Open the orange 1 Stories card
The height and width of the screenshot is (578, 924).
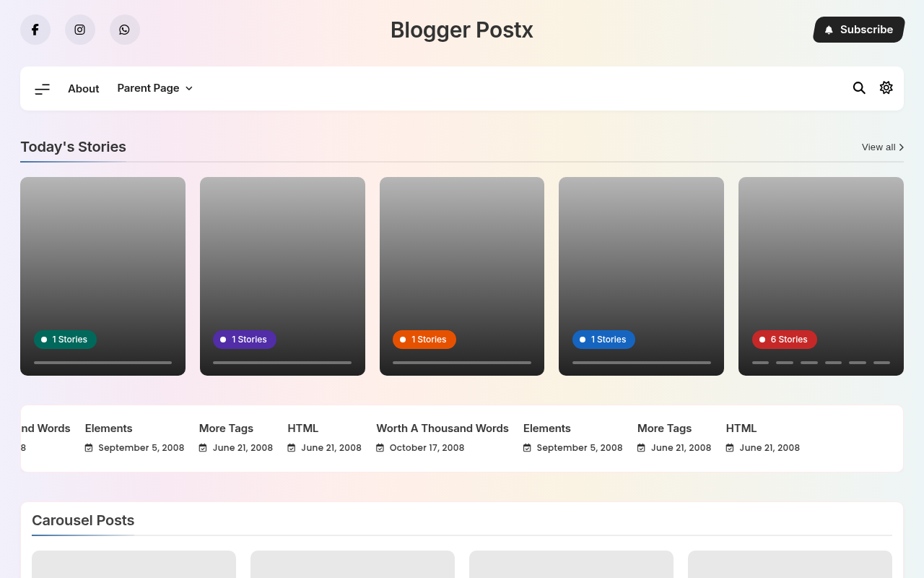(x=462, y=276)
